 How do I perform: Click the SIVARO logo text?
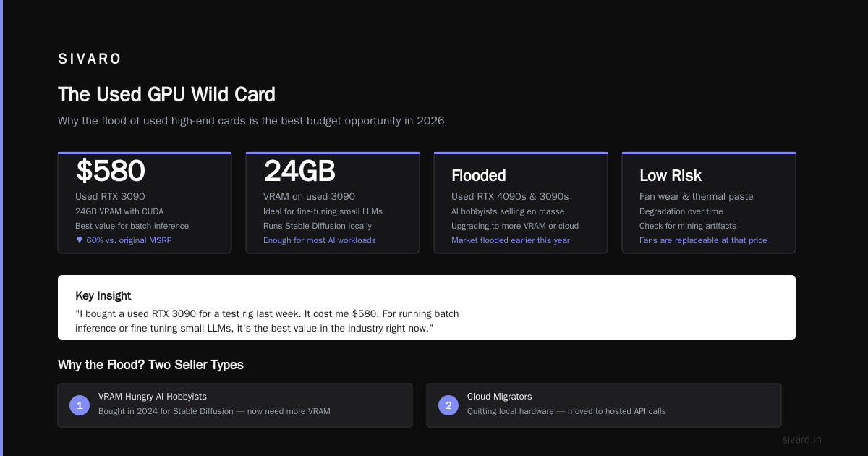(90, 59)
